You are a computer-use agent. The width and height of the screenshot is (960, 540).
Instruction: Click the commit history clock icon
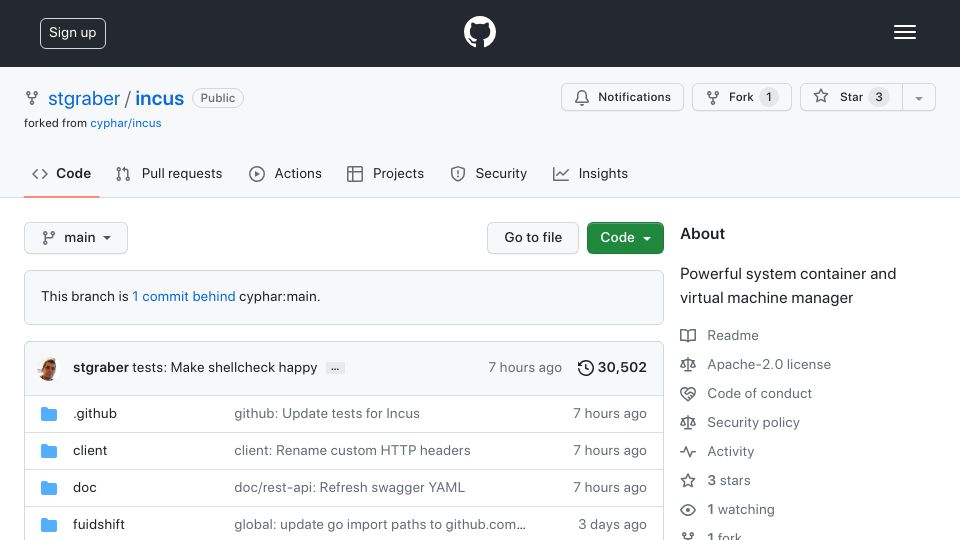click(x=586, y=368)
